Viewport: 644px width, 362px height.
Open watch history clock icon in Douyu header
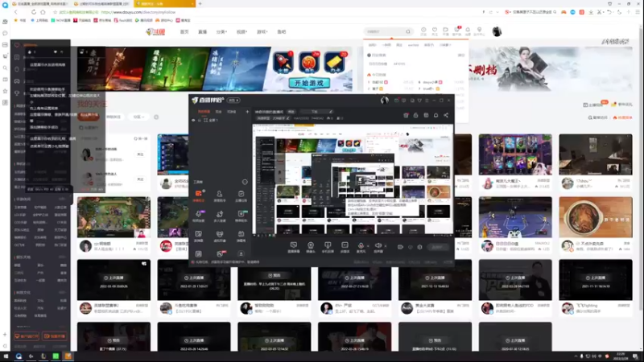[423, 31]
